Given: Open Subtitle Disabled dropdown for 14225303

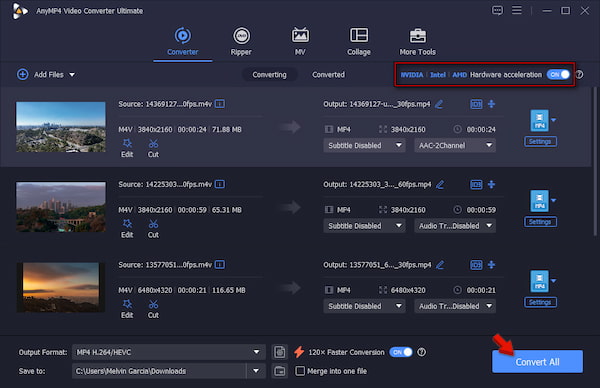Looking at the screenshot, I should pyautogui.click(x=364, y=226).
